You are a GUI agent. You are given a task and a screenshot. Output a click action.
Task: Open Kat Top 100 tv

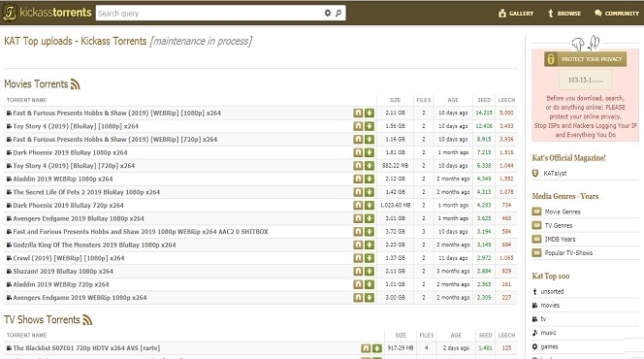[543, 319]
